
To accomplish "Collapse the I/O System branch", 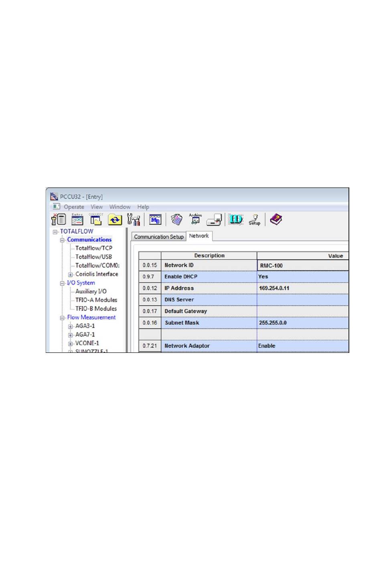I will tap(63, 283).
